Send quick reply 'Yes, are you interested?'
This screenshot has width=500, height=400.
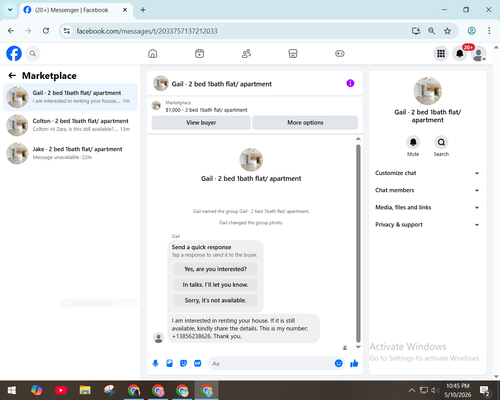click(x=215, y=269)
